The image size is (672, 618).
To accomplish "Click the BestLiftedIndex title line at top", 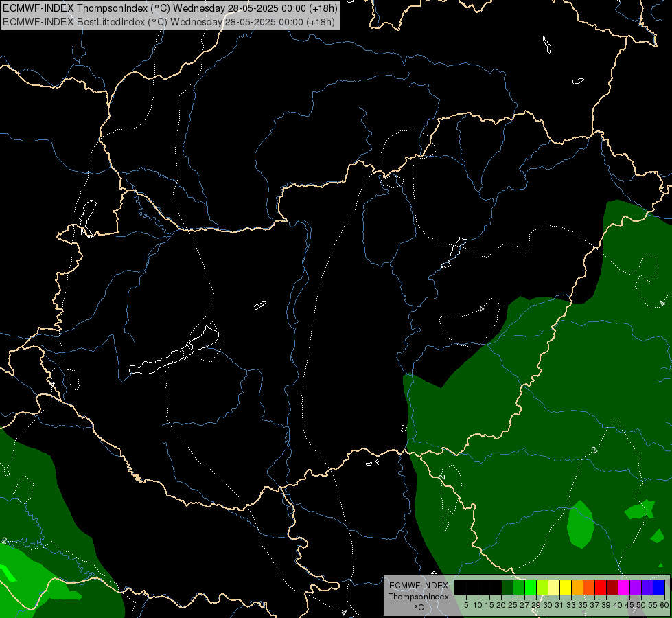I will (169, 22).
